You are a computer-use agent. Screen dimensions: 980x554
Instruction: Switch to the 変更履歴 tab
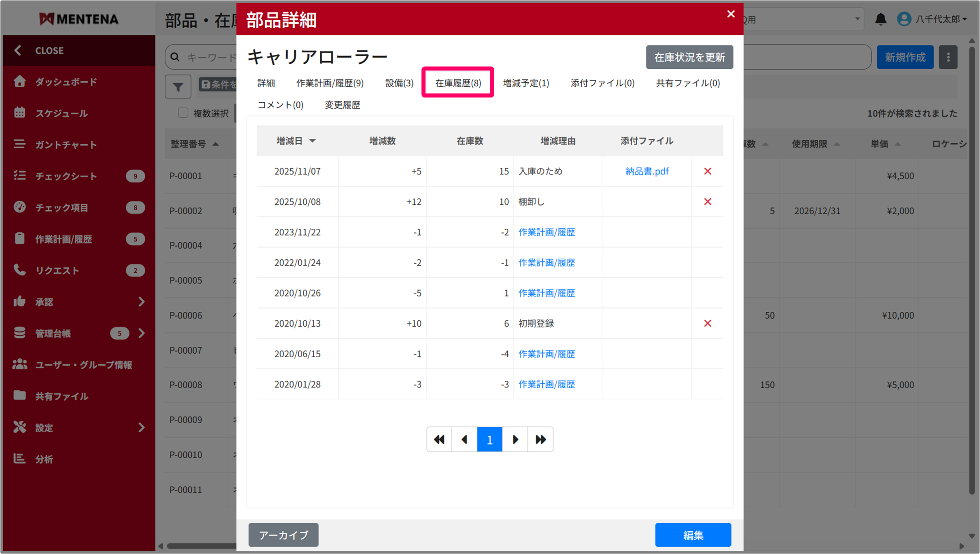tap(342, 105)
